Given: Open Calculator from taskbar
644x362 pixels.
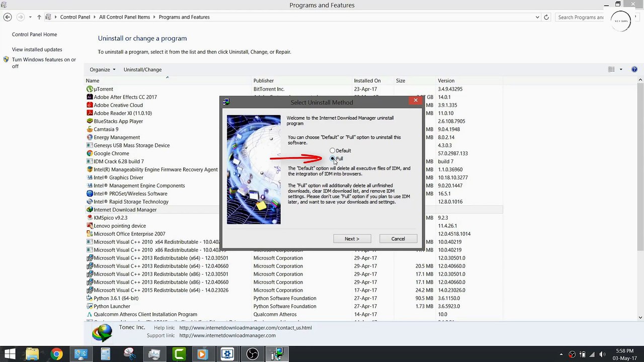Looking at the screenshot, I should pyautogui.click(x=105, y=354).
